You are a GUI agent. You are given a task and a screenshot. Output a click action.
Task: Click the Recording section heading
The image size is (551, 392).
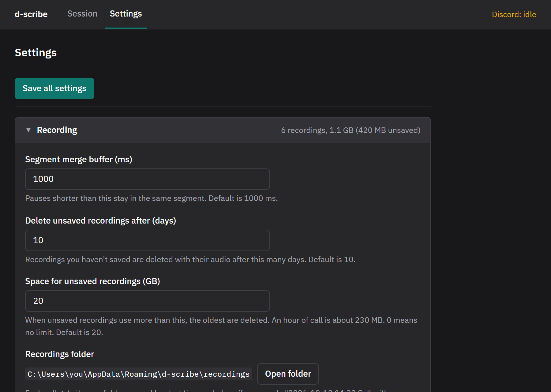[57, 130]
